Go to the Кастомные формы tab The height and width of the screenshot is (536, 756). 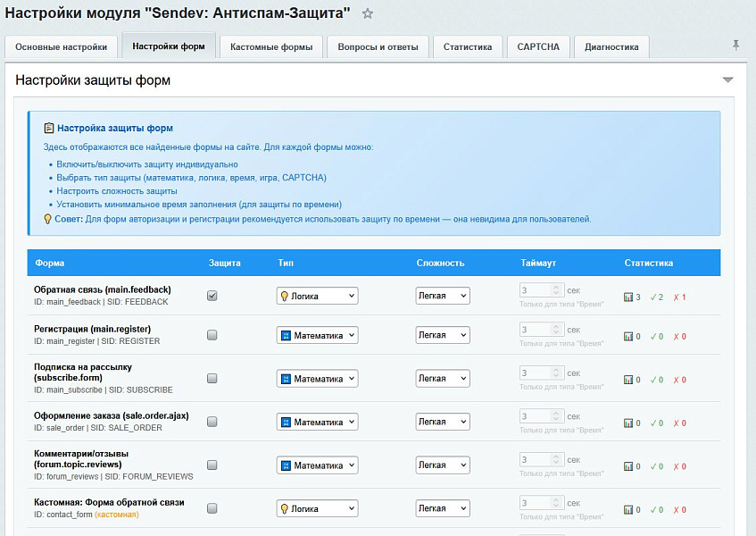tap(270, 47)
